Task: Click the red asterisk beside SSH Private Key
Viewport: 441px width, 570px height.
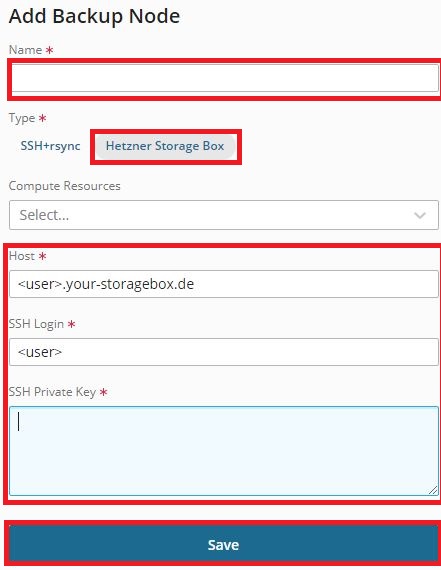Action: [x=104, y=392]
